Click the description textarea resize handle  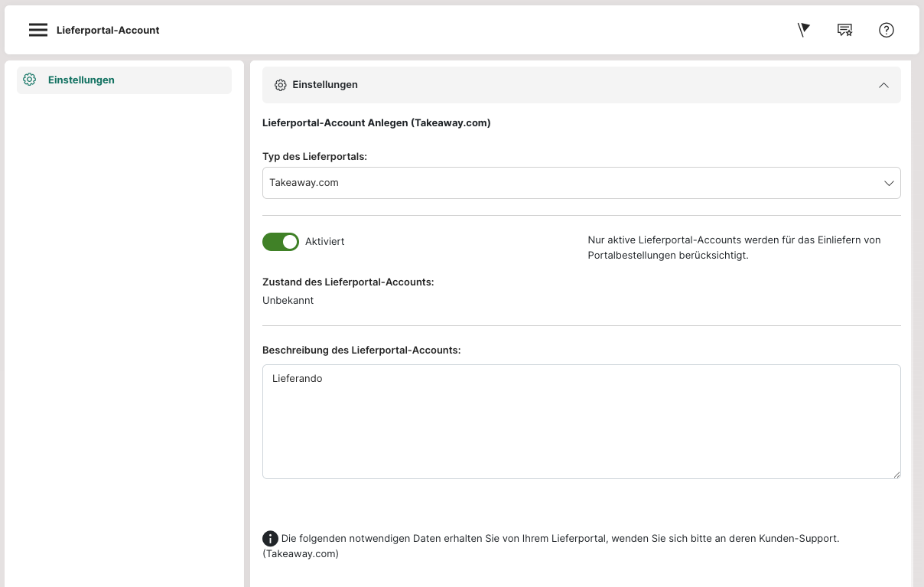coord(896,474)
